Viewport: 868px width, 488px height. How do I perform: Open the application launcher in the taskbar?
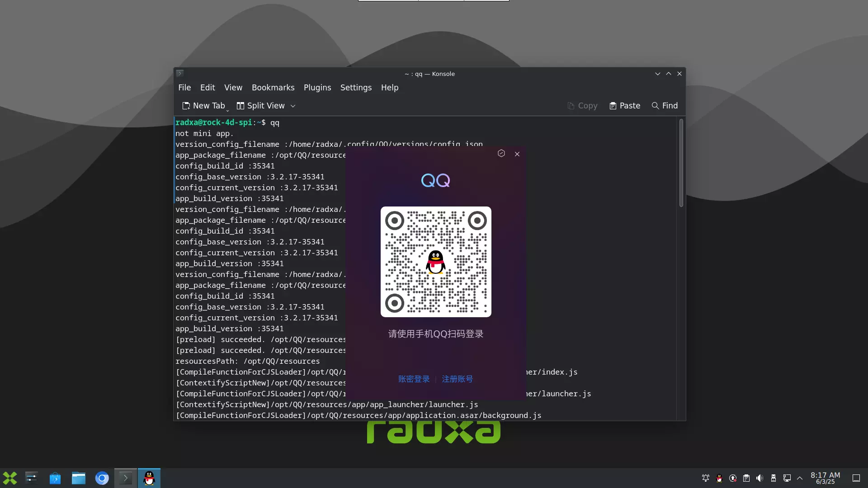[10, 478]
